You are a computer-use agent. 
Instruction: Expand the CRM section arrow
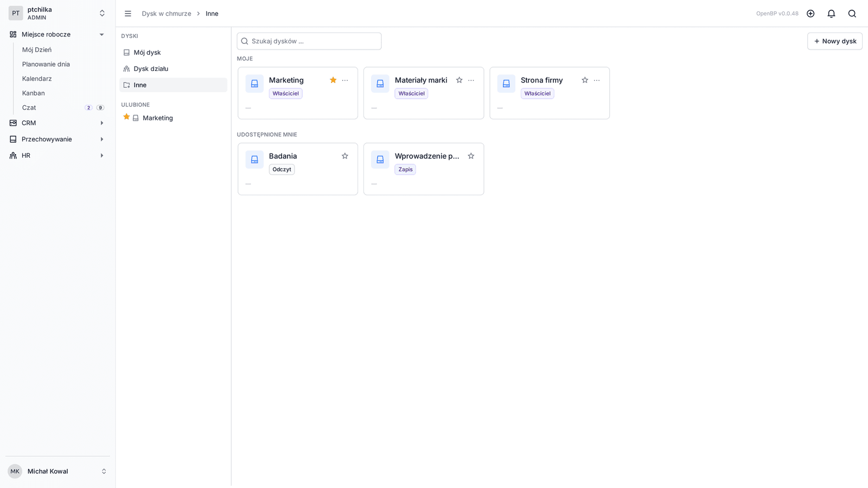point(101,123)
